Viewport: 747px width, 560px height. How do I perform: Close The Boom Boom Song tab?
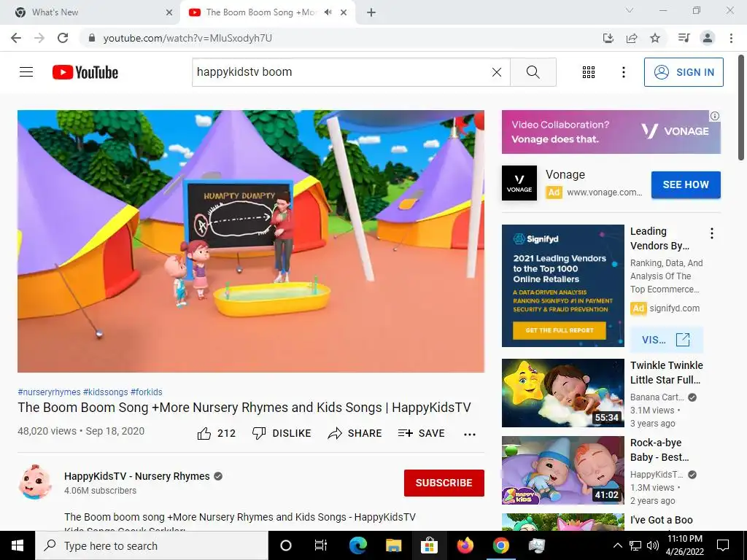click(x=344, y=12)
